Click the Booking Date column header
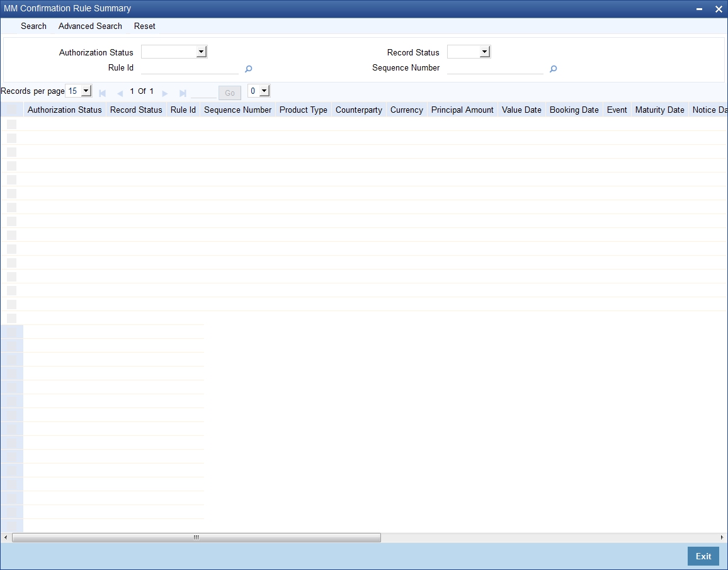The width and height of the screenshot is (728, 570). pyautogui.click(x=574, y=110)
